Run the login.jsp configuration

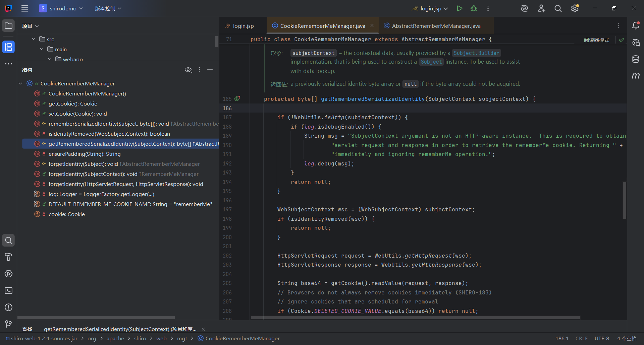[x=459, y=8]
